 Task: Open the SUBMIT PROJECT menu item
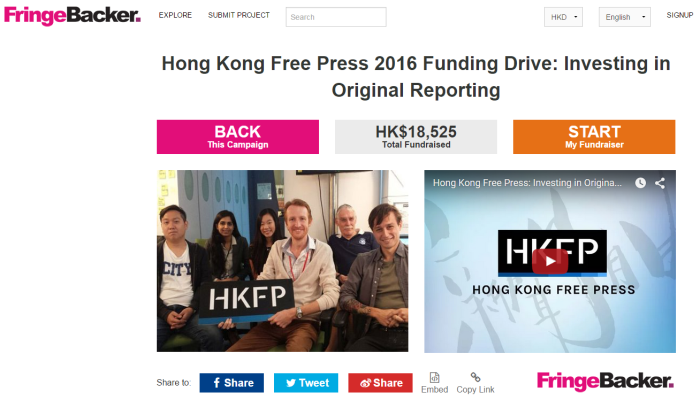(239, 15)
